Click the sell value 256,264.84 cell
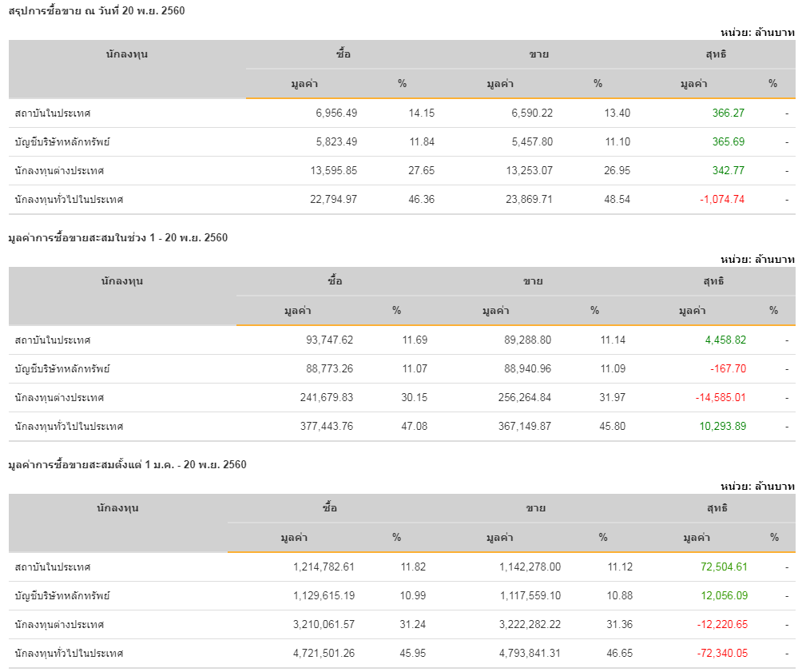This screenshot has width=806, height=672. (518, 398)
